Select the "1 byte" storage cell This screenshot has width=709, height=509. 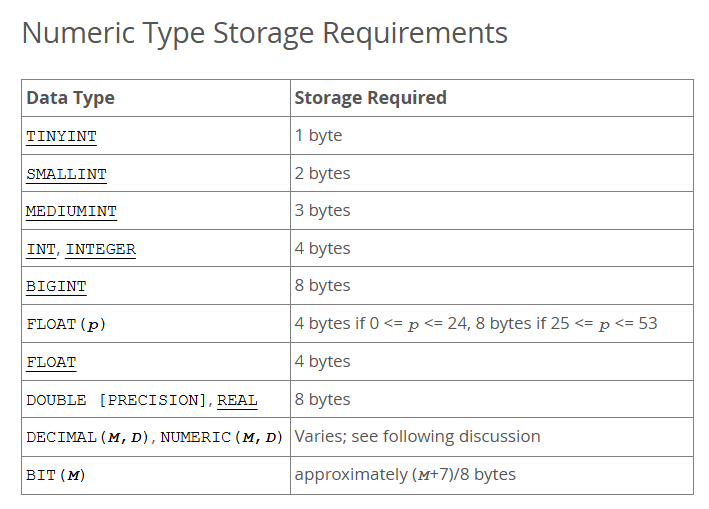coord(492,136)
